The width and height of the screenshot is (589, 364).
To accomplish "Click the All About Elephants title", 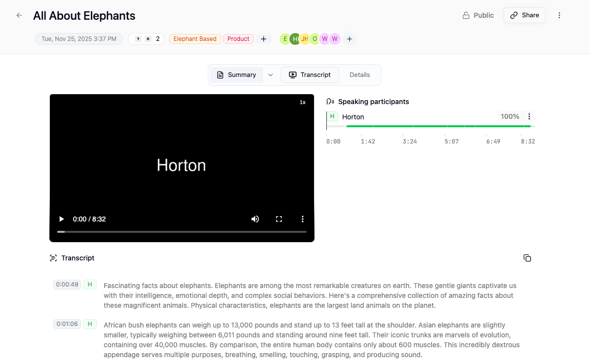I will (84, 16).
